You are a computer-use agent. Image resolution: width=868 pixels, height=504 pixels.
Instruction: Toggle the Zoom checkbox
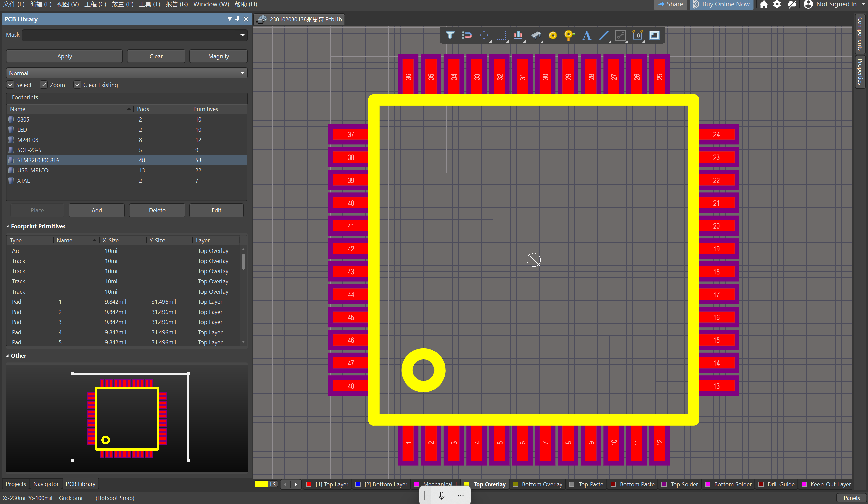pos(44,85)
